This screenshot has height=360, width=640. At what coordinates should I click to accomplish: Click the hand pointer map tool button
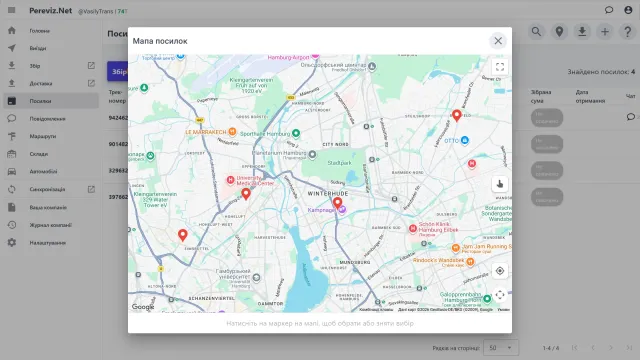[500, 184]
